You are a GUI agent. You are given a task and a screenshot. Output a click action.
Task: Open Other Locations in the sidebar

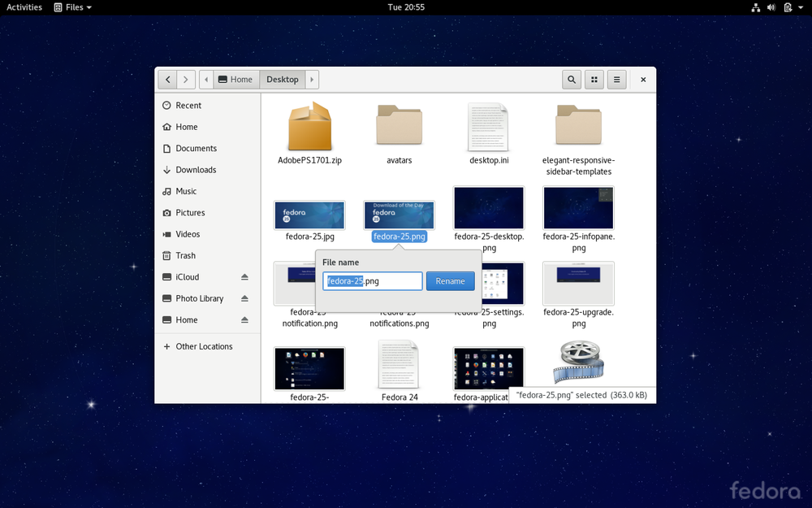pos(208,346)
